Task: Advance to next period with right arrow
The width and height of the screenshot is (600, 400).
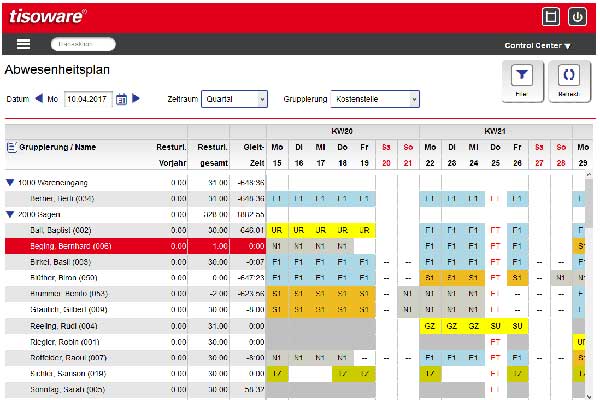Action: click(x=136, y=99)
